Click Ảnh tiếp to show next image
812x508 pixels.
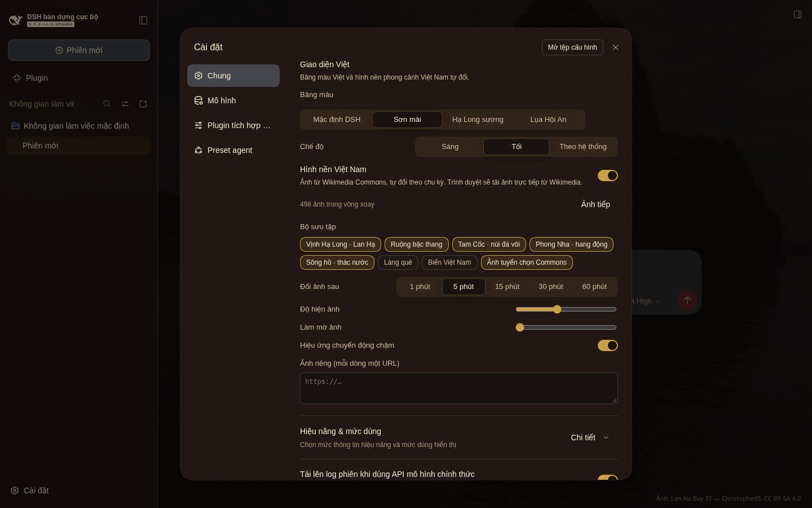click(x=595, y=204)
